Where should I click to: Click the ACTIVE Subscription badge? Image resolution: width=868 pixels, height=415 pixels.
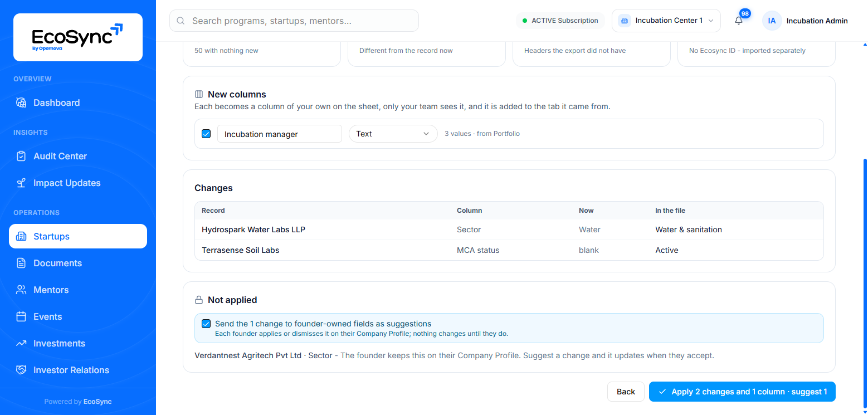(560, 21)
